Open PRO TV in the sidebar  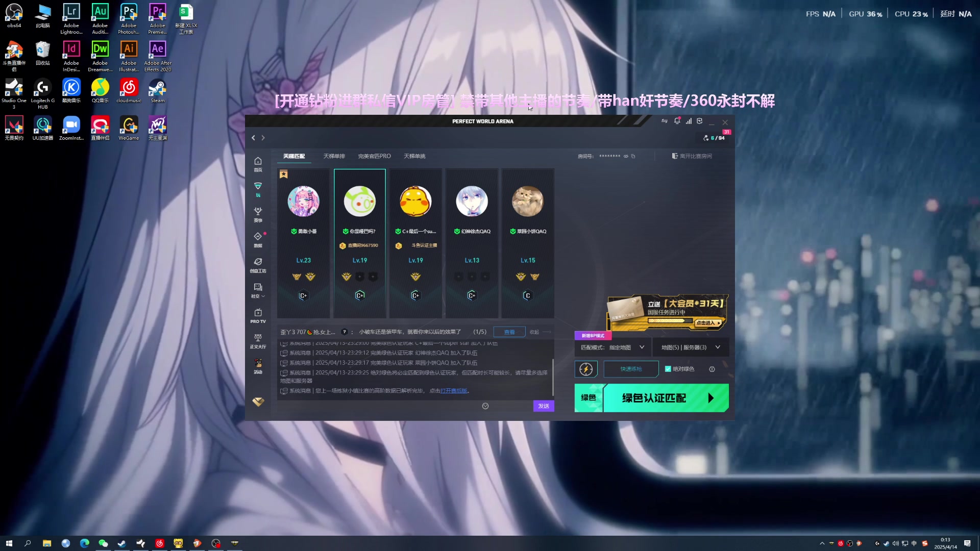click(x=258, y=315)
